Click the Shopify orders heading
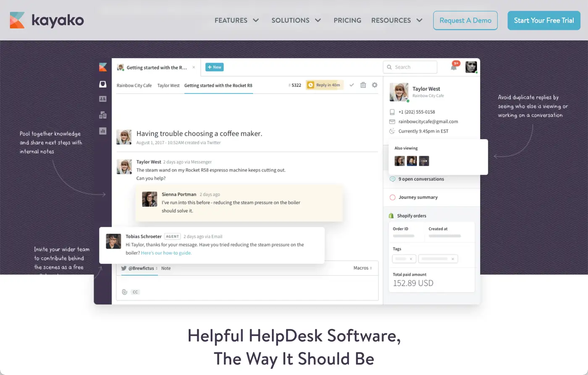This screenshot has width=588, height=375. pyautogui.click(x=412, y=216)
